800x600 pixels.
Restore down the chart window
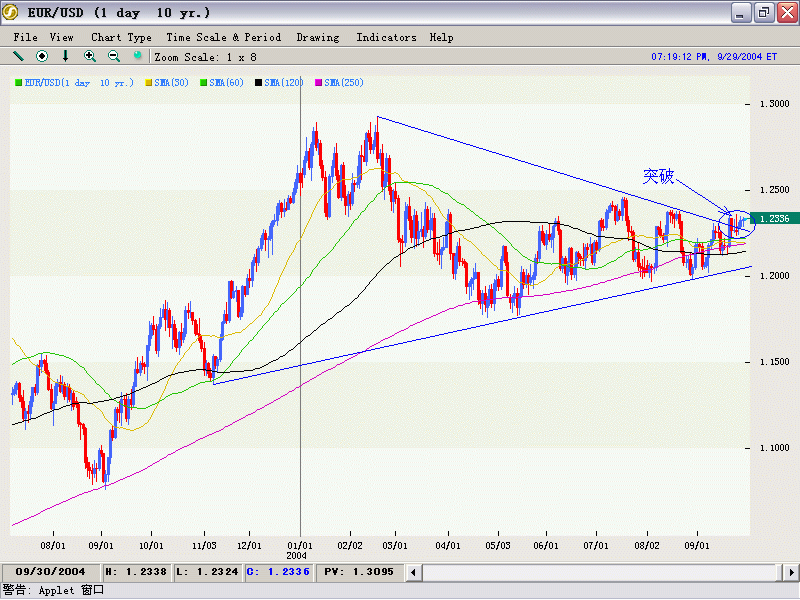coord(764,13)
